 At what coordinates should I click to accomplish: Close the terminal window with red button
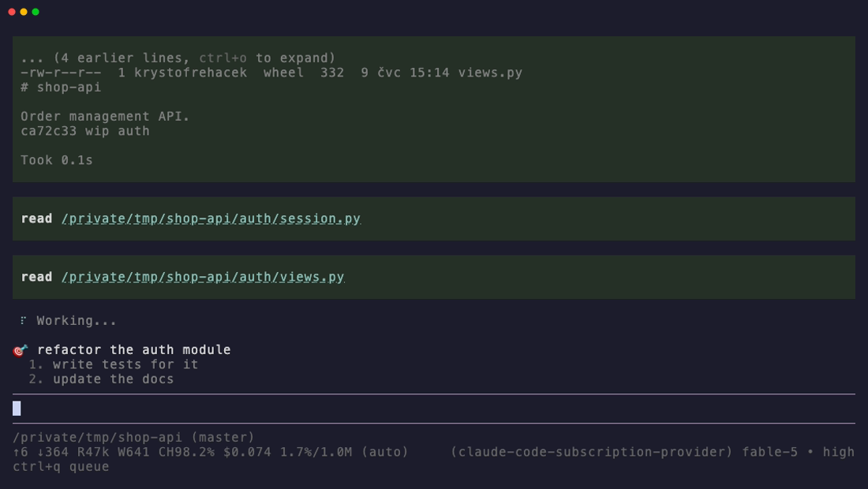(12, 12)
